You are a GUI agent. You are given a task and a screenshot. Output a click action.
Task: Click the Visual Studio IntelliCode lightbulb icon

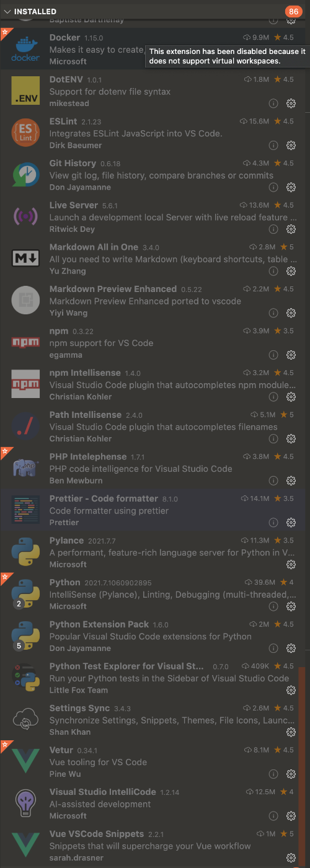[26, 804]
